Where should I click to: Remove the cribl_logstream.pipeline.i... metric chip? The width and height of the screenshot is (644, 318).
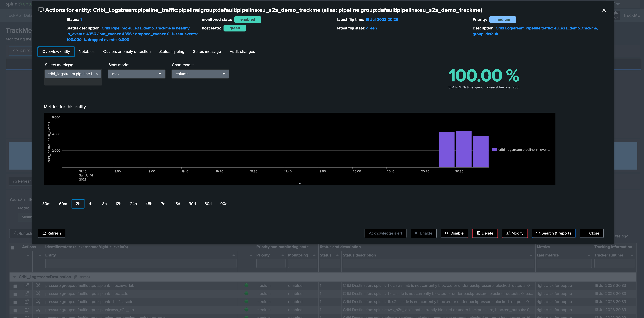point(97,74)
